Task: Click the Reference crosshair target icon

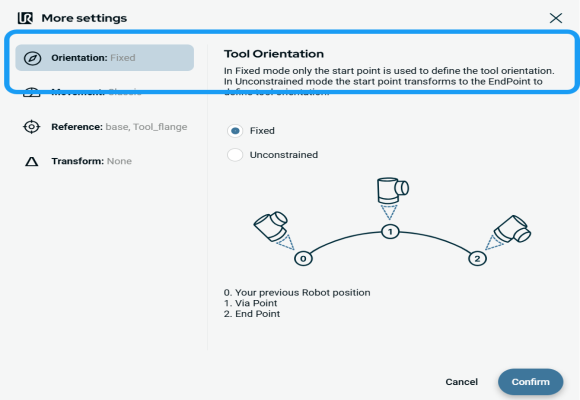Action: pos(31,127)
